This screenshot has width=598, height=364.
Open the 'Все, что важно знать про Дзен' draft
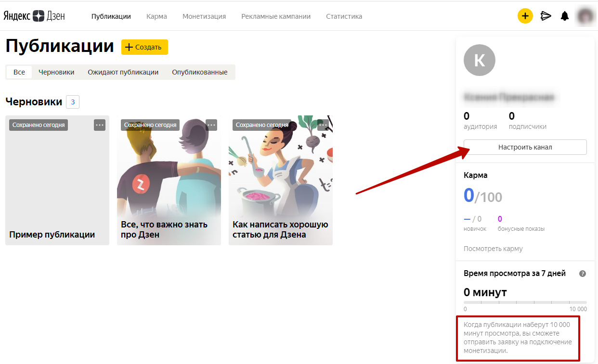[x=169, y=180]
